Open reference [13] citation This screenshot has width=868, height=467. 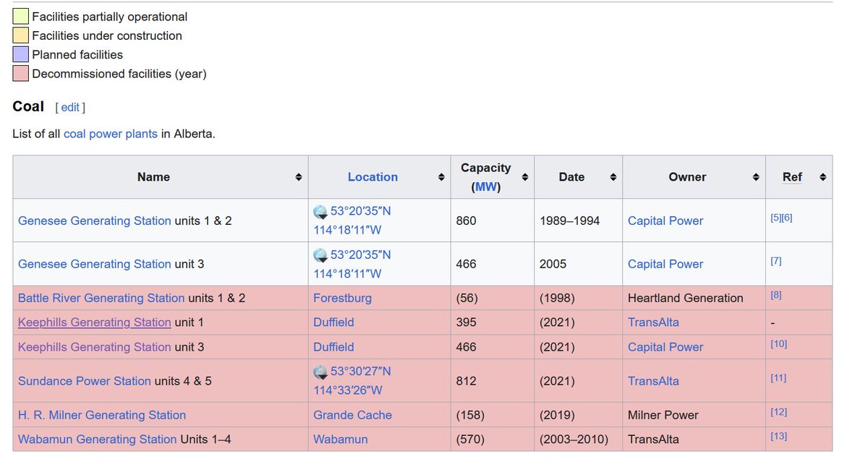779,437
